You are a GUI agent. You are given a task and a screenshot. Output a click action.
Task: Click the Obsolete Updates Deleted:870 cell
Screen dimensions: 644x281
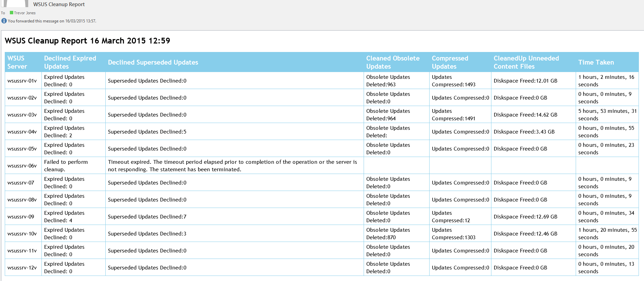pos(388,233)
